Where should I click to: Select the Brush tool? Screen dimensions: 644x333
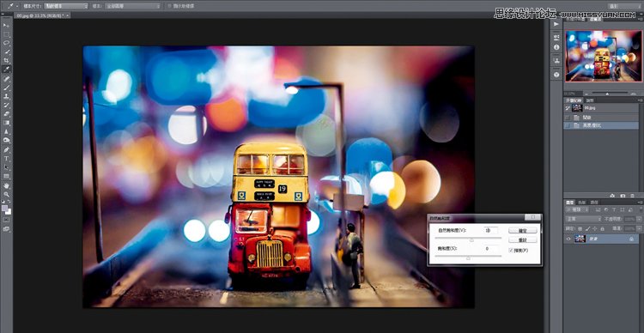(x=7, y=87)
